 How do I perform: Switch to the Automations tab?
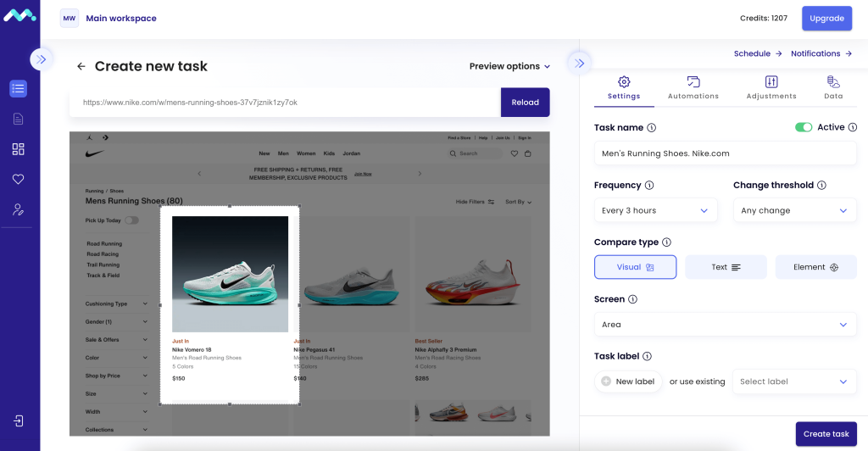(693, 88)
